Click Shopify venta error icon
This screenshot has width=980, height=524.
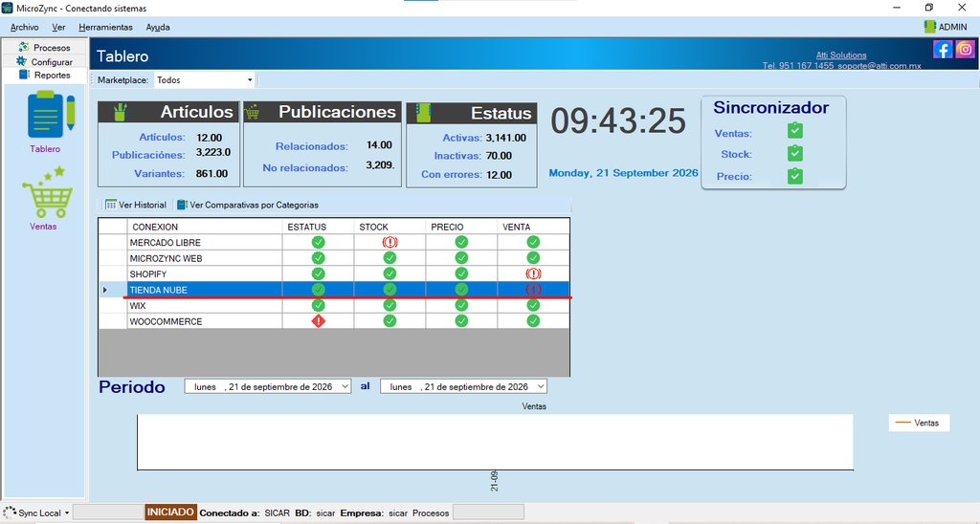click(533, 273)
